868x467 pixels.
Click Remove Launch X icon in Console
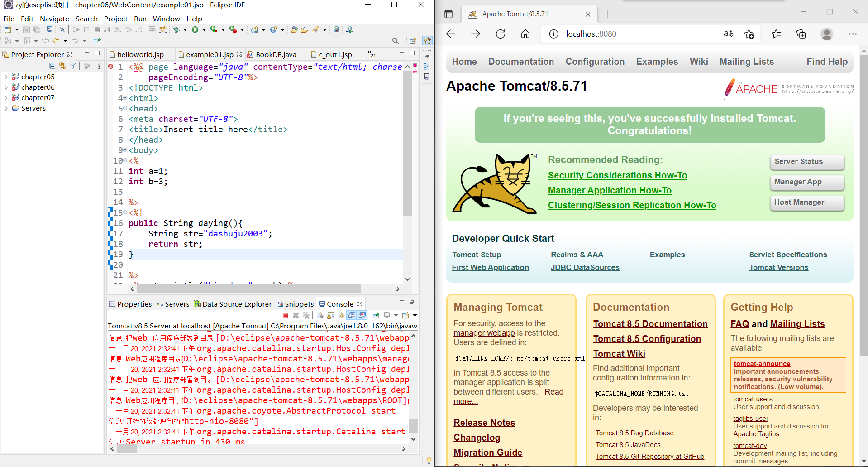pyautogui.click(x=296, y=315)
